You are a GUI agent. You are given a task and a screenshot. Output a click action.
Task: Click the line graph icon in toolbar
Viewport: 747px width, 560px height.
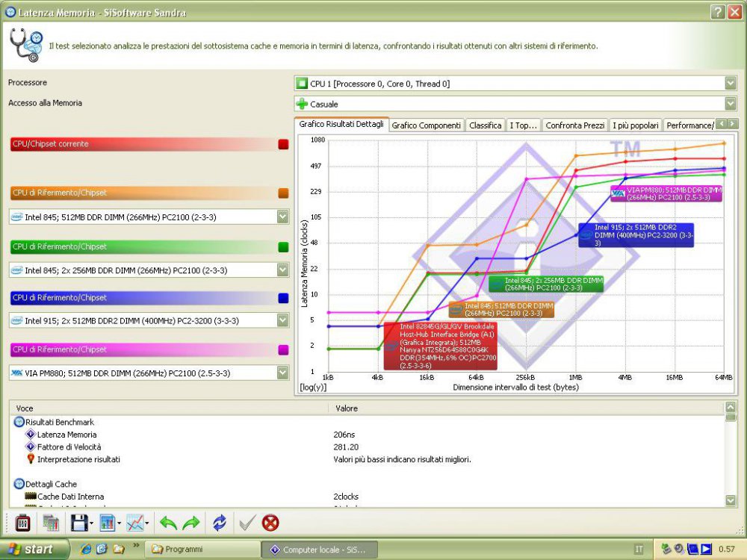(135, 523)
